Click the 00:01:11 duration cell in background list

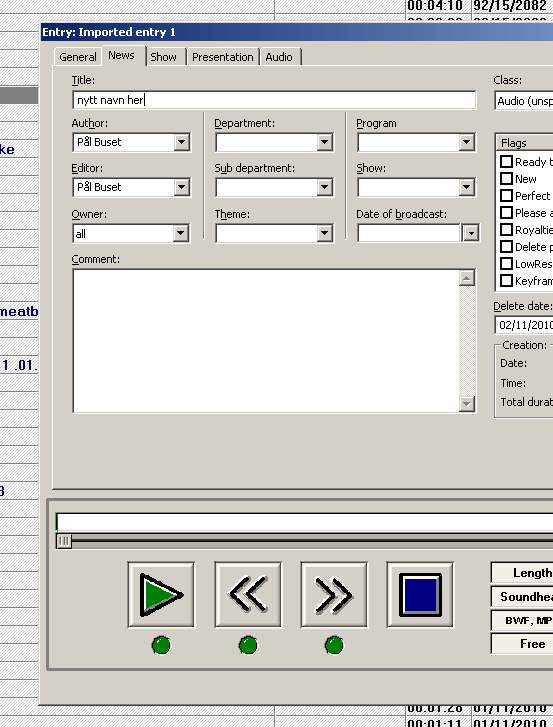(x=435, y=723)
